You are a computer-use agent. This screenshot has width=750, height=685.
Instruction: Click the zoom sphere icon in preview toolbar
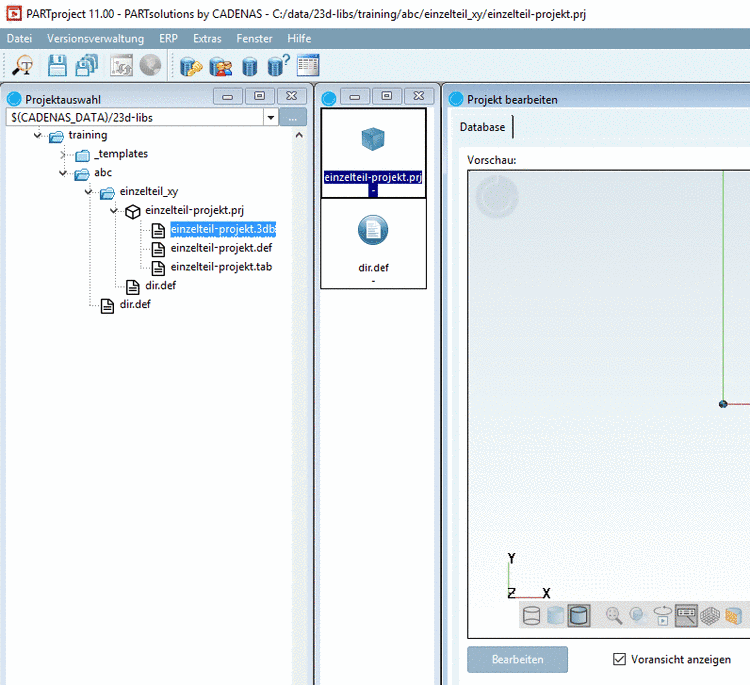pyautogui.click(x=637, y=615)
